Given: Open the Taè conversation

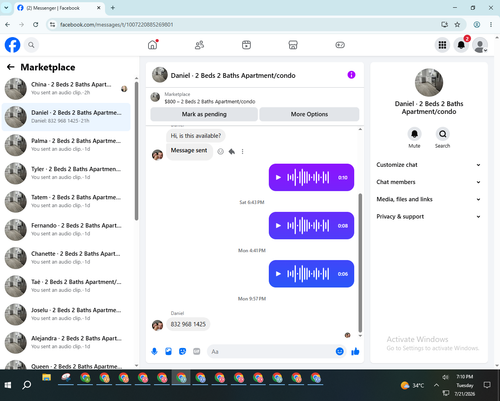Looking at the screenshot, I should click(x=66, y=286).
